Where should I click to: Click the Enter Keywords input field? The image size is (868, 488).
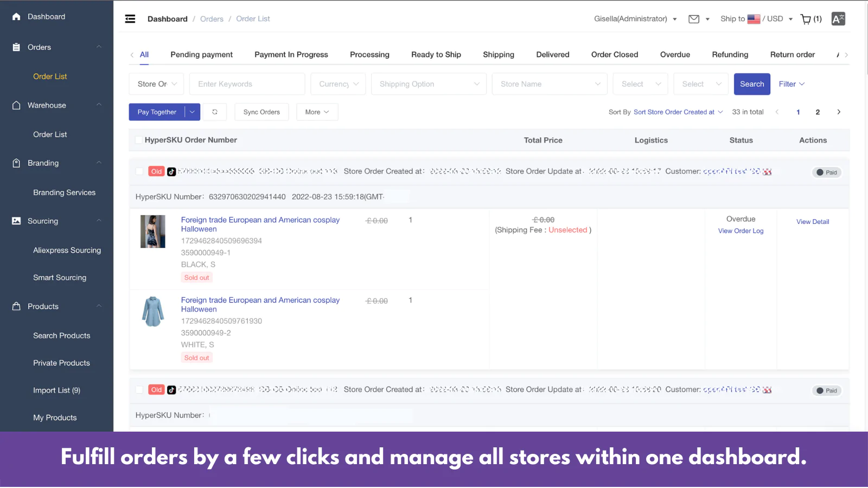tap(247, 84)
